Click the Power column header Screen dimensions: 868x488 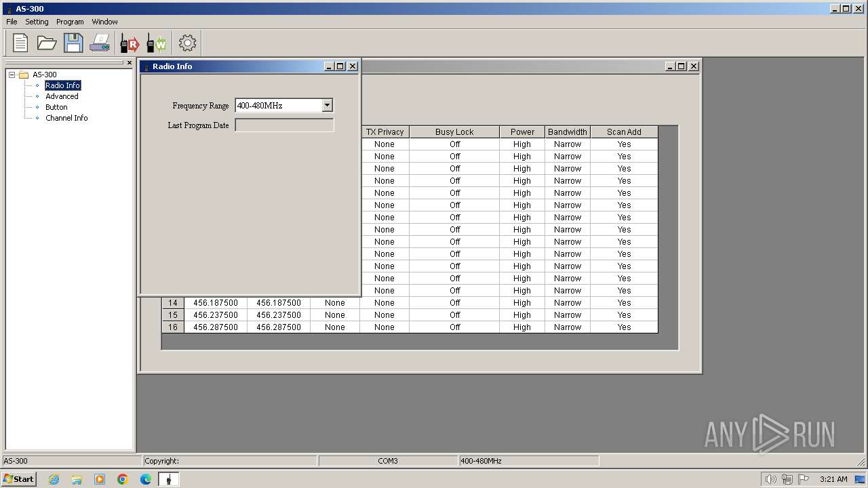coord(522,132)
